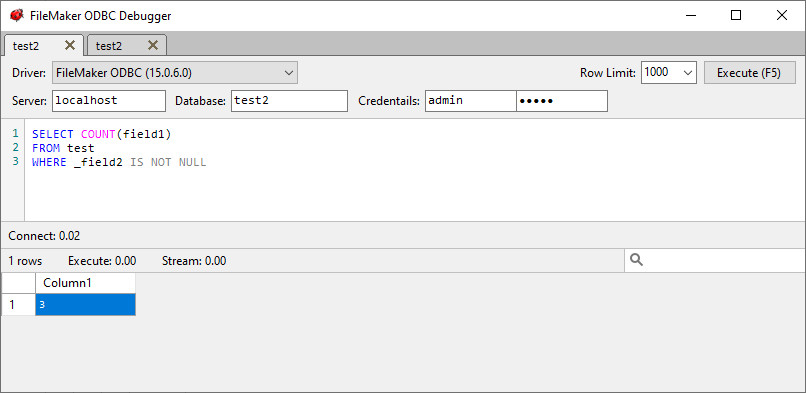This screenshot has height=393, width=806.
Task: Click the ladybug app icon in title bar
Action: click(16, 15)
